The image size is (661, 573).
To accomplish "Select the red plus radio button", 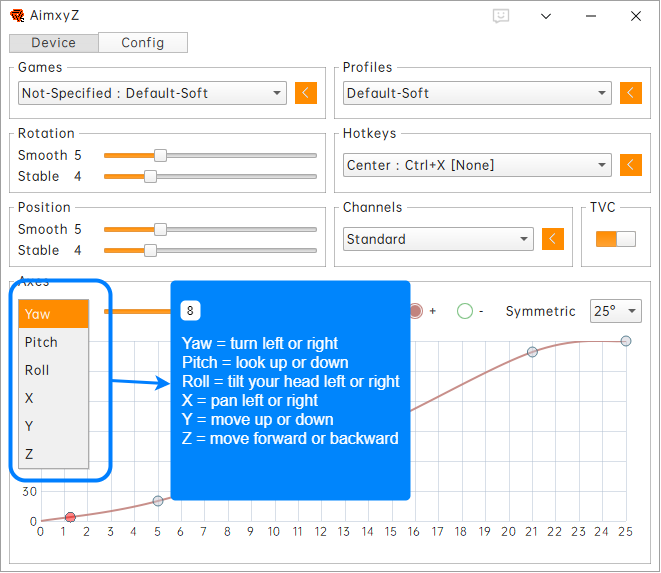I will pos(416,311).
